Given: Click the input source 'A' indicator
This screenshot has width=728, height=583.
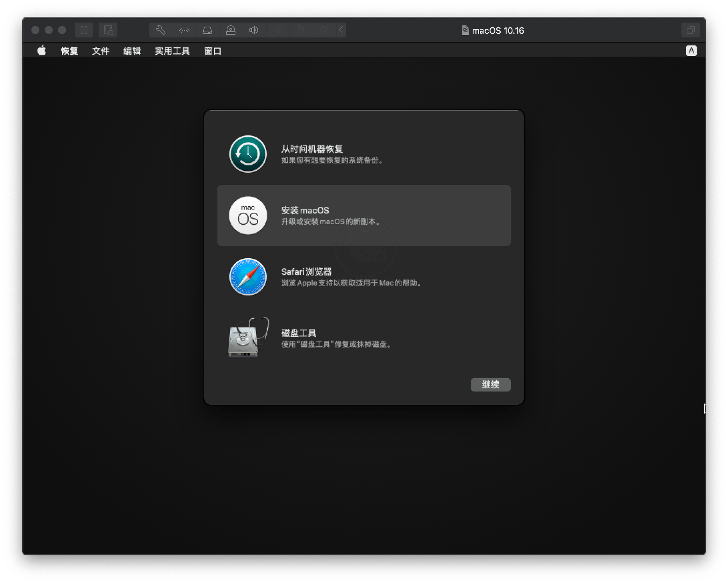Looking at the screenshot, I should pyautogui.click(x=691, y=50).
